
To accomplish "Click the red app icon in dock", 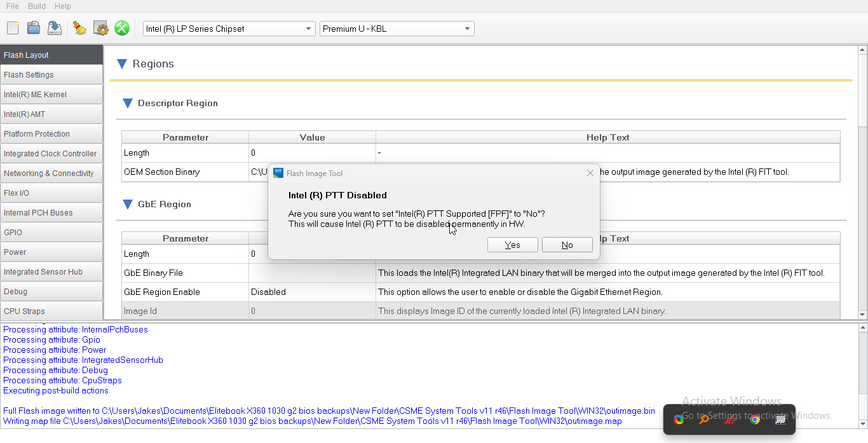I will pos(729,419).
